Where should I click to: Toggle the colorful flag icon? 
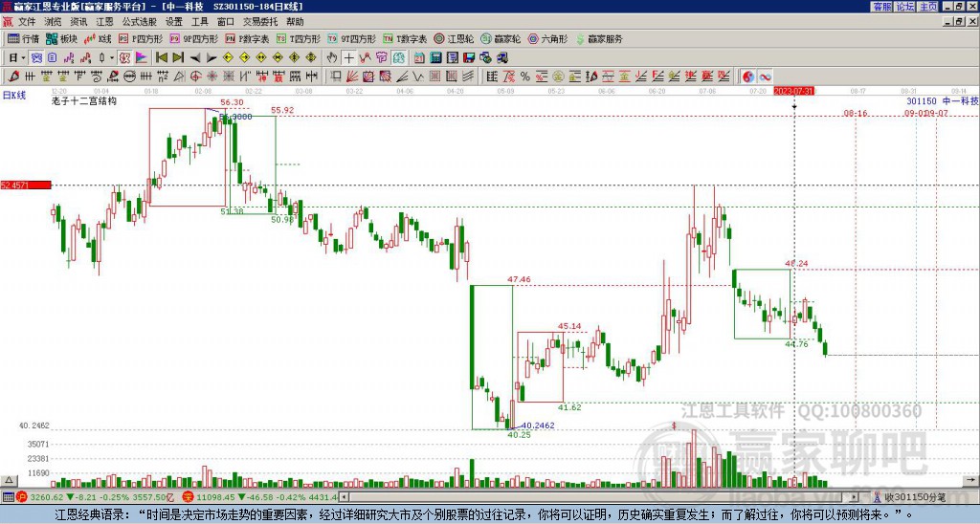pos(142,57)
